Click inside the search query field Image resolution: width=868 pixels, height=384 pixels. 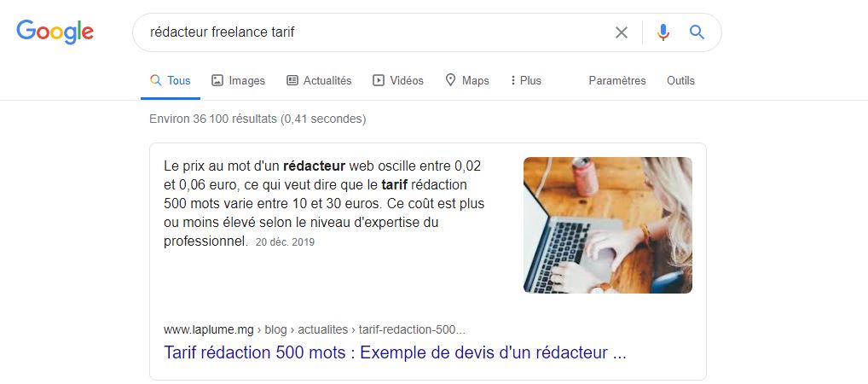376,32
